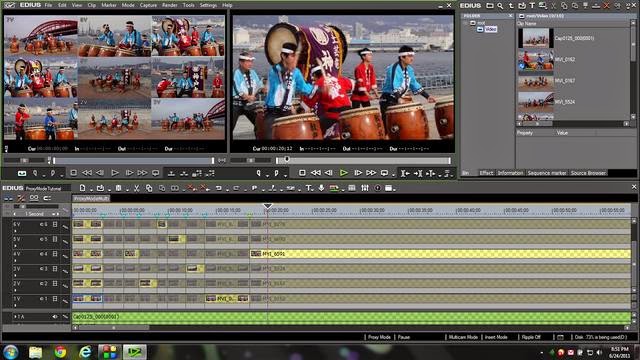Screen dimensions: 640x360
Task: Click the timeline playhead marker
Action: click(x=267, y=206)
